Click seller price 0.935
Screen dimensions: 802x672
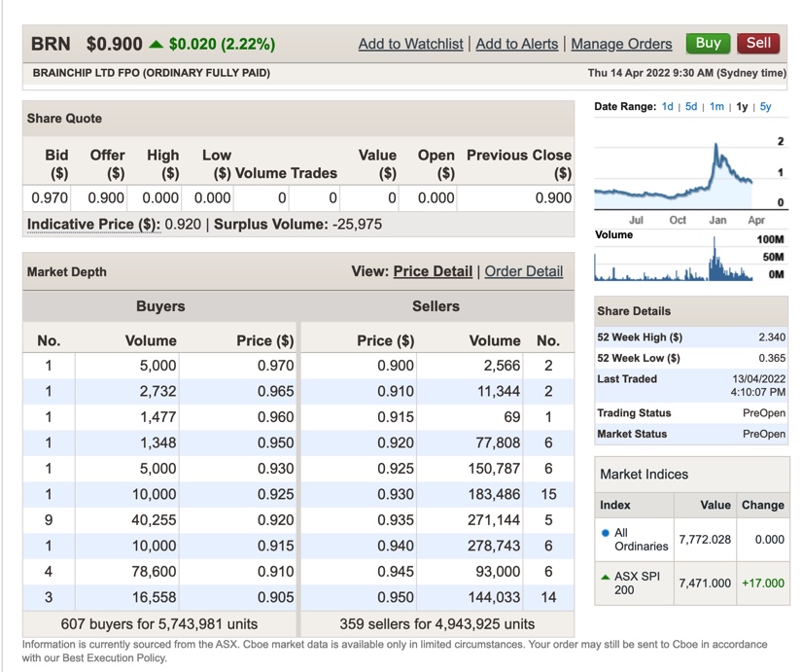[x=396, y=519]
